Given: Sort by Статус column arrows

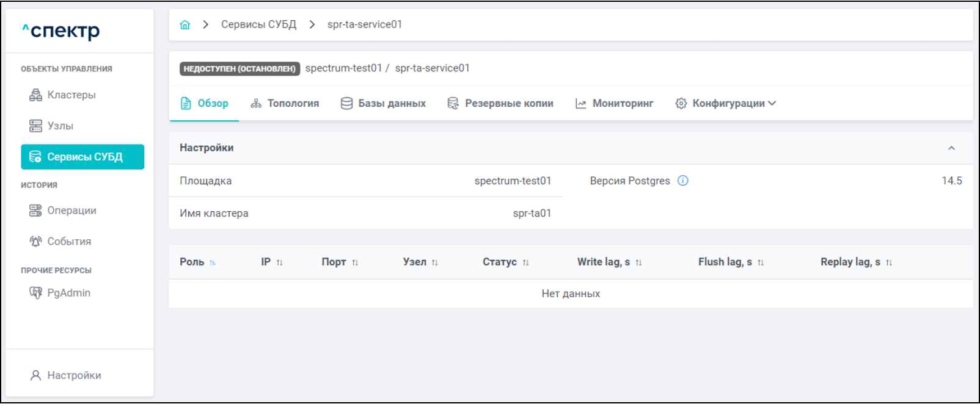Looking at the screenshot, I should tap(525, 262).
